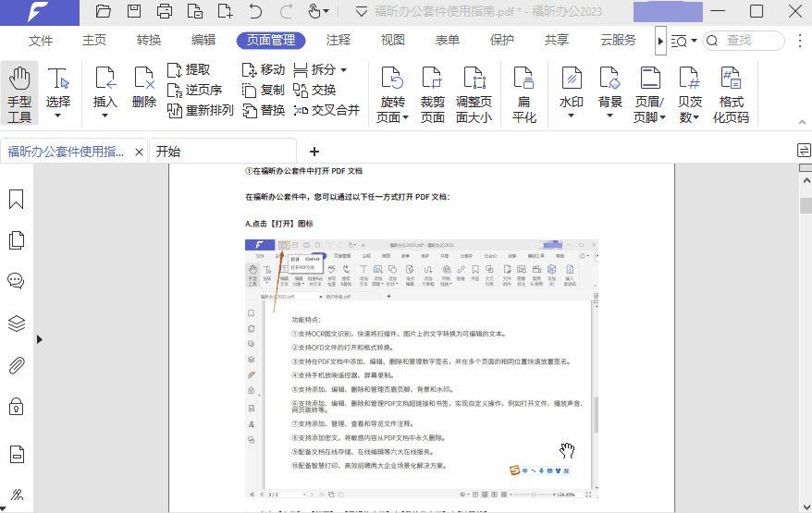Add a new tab with plus button
This screenshot has width=812, height=513.
pyautogui.click(x=314, y=152)
